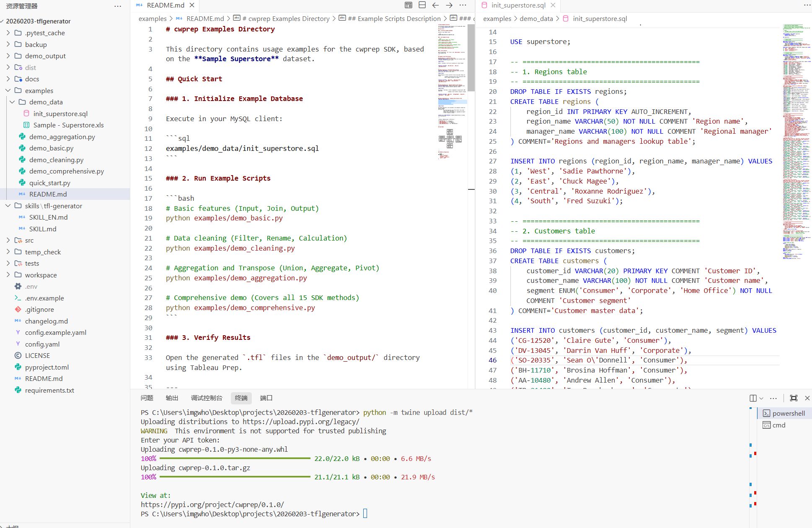This screenshot has width=812, height=528.
Task: Click the navigate back arrow
Action: coord(435,5)
